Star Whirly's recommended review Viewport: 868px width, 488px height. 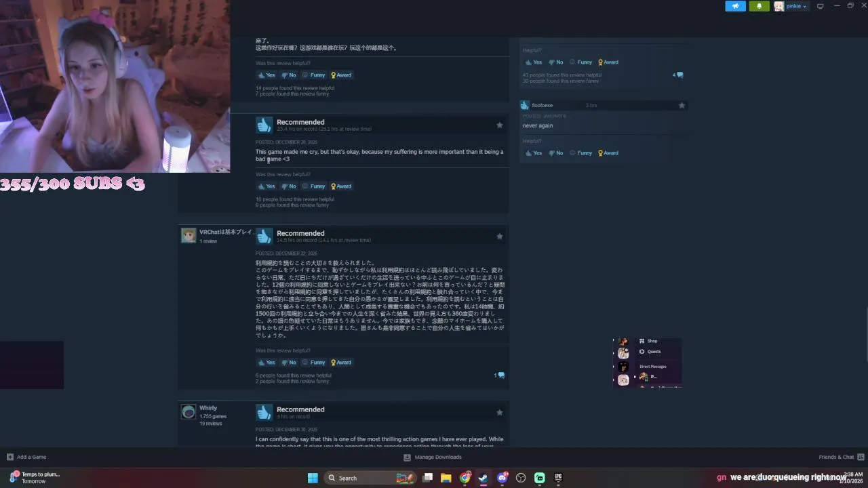point(500,412)
